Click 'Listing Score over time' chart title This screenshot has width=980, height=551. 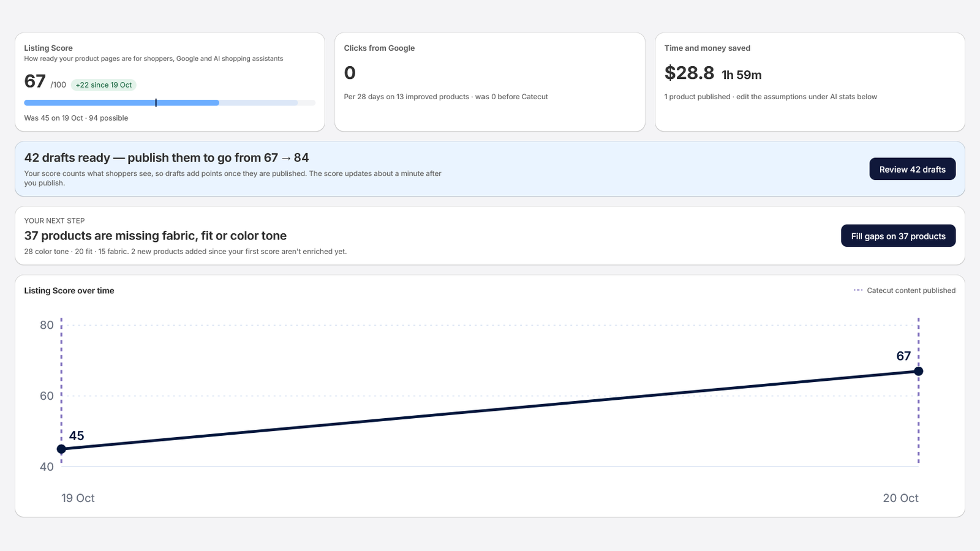69,290
